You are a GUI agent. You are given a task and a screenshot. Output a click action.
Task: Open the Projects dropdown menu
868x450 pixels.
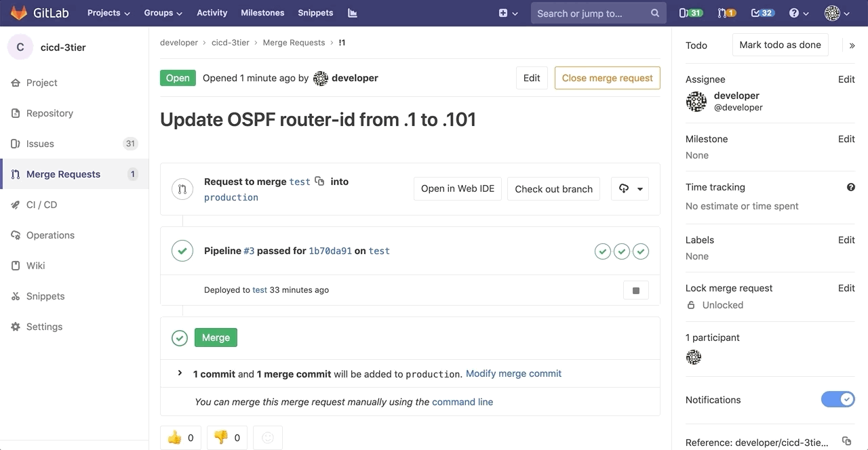108,13
